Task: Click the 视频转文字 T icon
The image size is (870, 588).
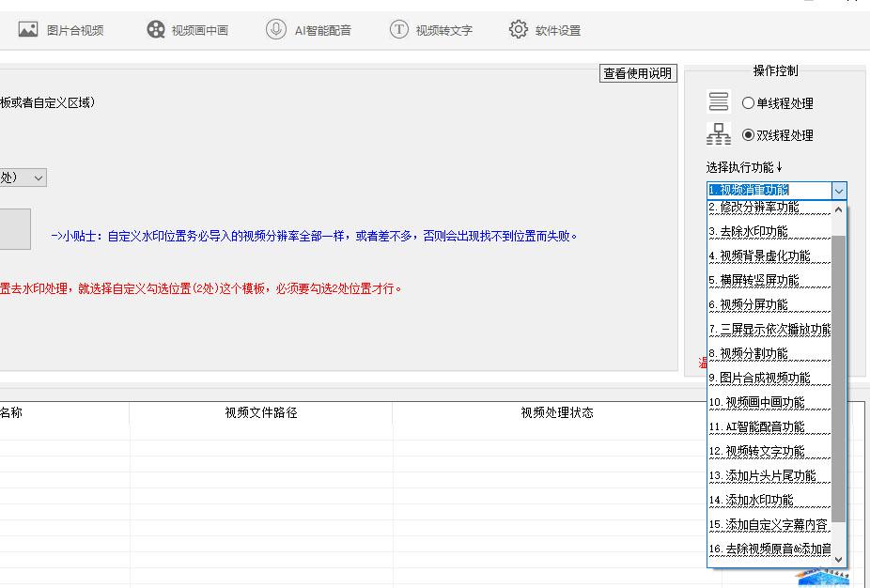Action: 399,29
